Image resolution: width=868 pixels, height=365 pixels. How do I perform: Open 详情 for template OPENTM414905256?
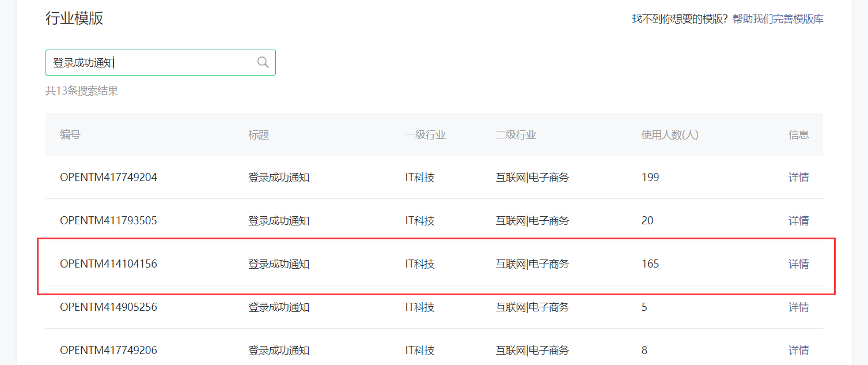click(798, 307)
